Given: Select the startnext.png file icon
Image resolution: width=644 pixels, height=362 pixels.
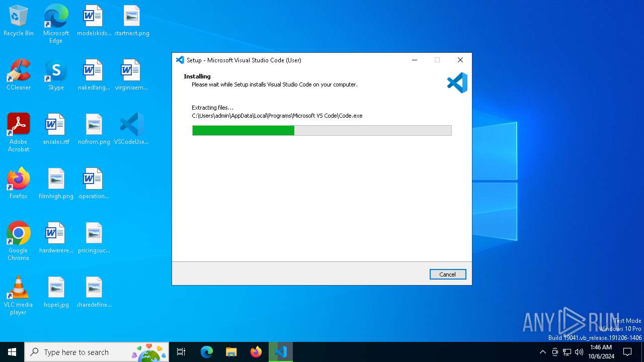Looking at the screenshot, I should 132,21.
